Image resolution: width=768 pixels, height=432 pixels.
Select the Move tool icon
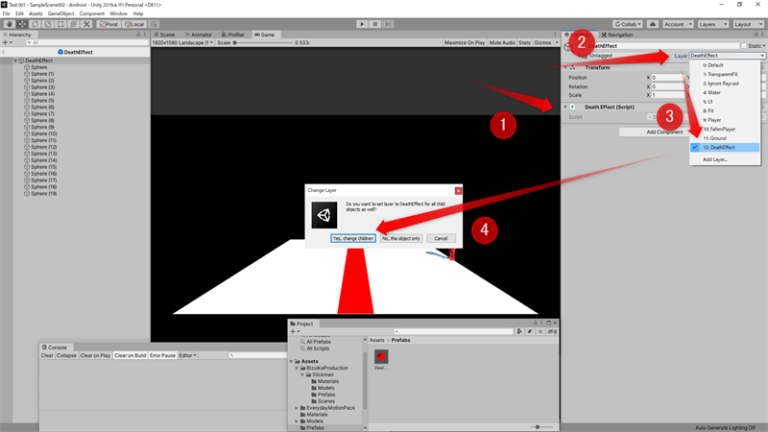pos(22,24)
